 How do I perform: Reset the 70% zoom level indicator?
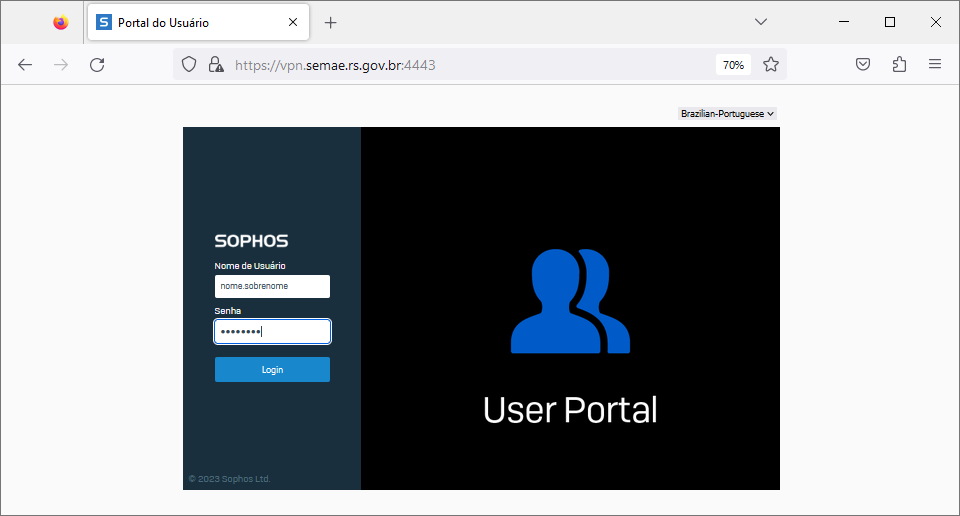click(x=733, y=65)
